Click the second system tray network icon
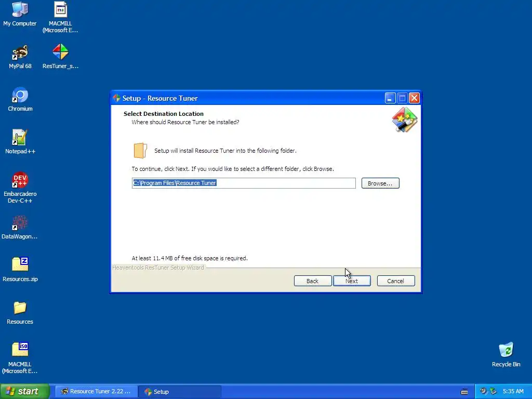The width and height of the screenshot is (532, 399). pyautogui.click(x=494, y=391)
